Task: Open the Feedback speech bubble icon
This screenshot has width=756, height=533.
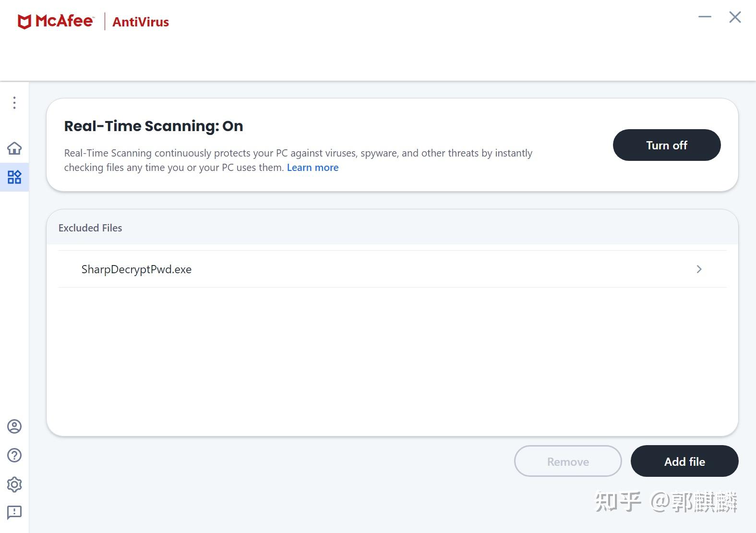Action: click(14, 513)
